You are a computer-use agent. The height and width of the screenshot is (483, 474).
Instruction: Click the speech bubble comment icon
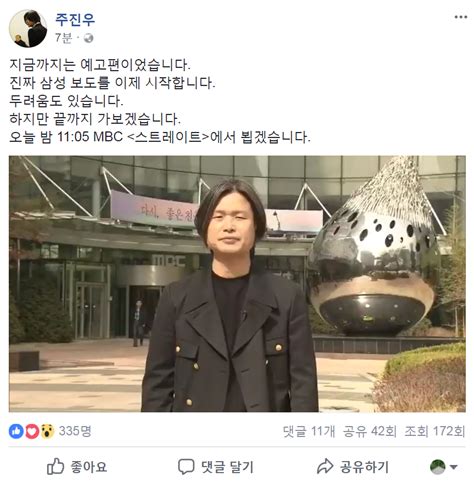186,466
